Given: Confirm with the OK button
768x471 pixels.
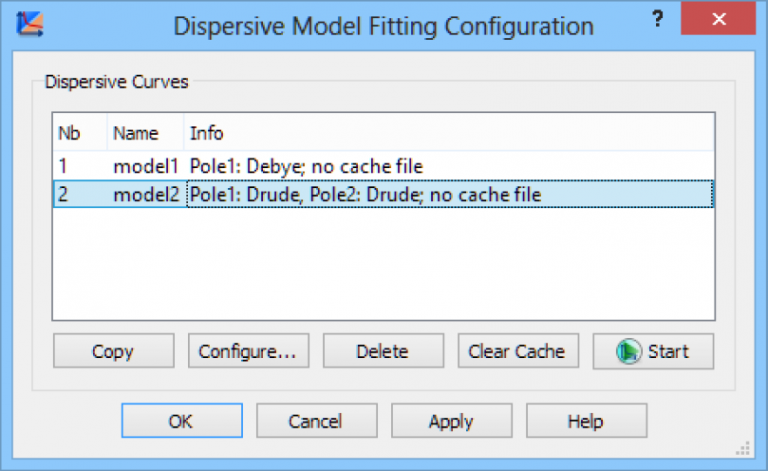Looking at the screenshot, I should click(x=181, y=421).
